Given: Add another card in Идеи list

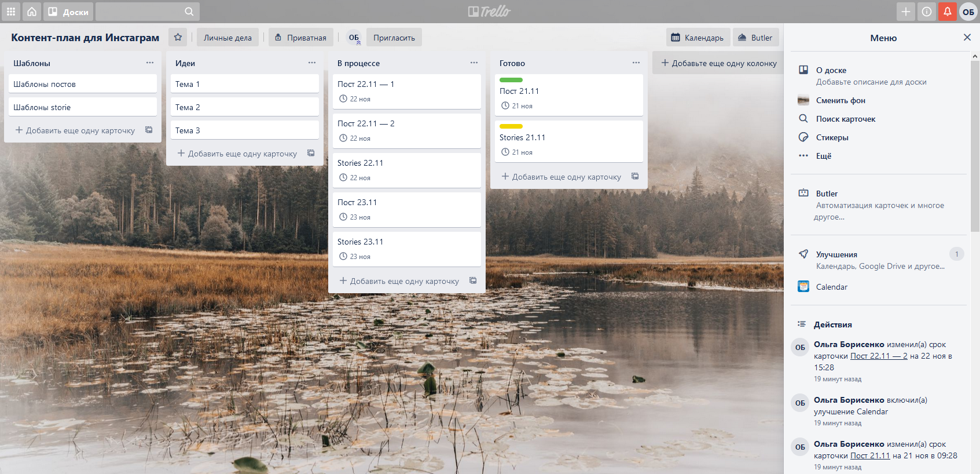Looking at the screenshot, I should [237, 154].
